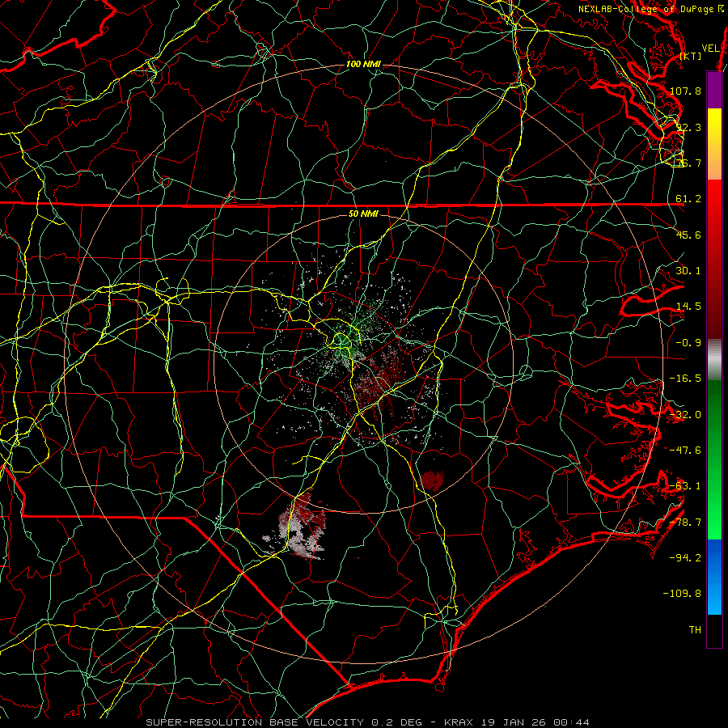This screenshot has height=728, width=728.
Task: Select the 45.6 value on the velocity scale
Action: click(x=688, y=235)
